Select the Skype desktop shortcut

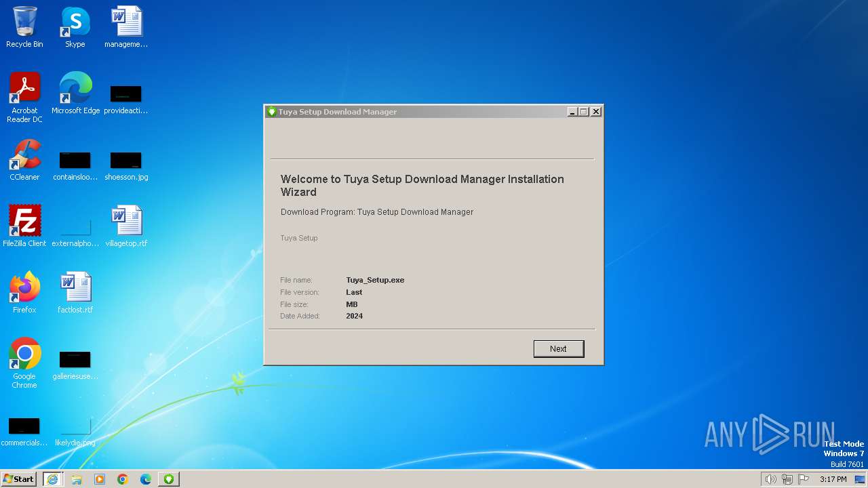75,27
